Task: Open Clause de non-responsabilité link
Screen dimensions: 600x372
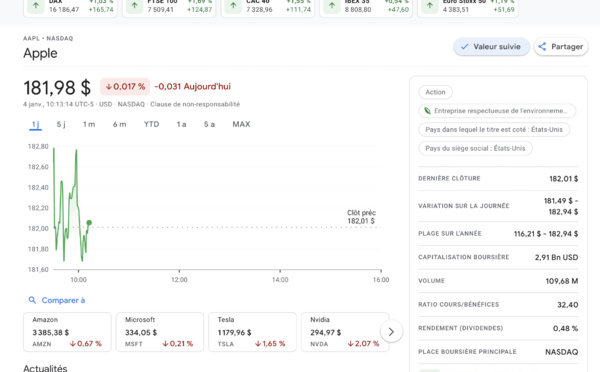Action: pyautogui.click(x=195, y=104)
